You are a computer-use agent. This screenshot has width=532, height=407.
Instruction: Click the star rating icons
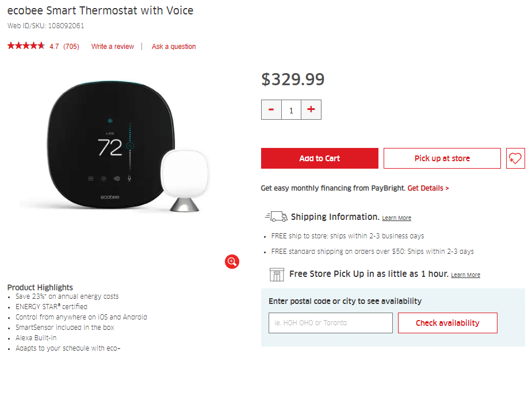26,46
